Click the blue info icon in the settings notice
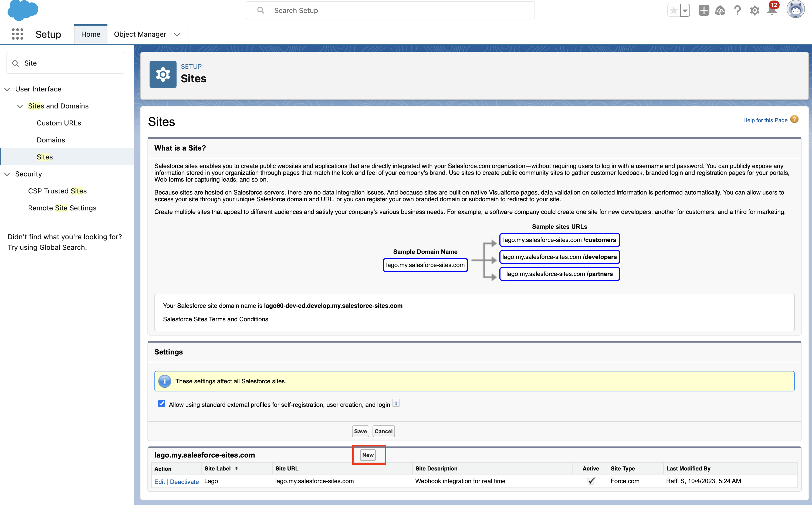 (x=164, y=381)
